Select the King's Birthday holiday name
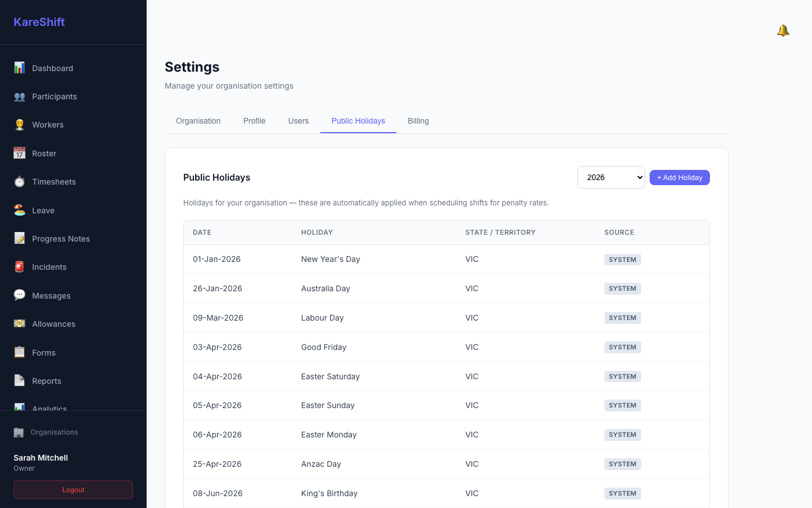This screenshot has width=812, height=508. click(329, 493)
